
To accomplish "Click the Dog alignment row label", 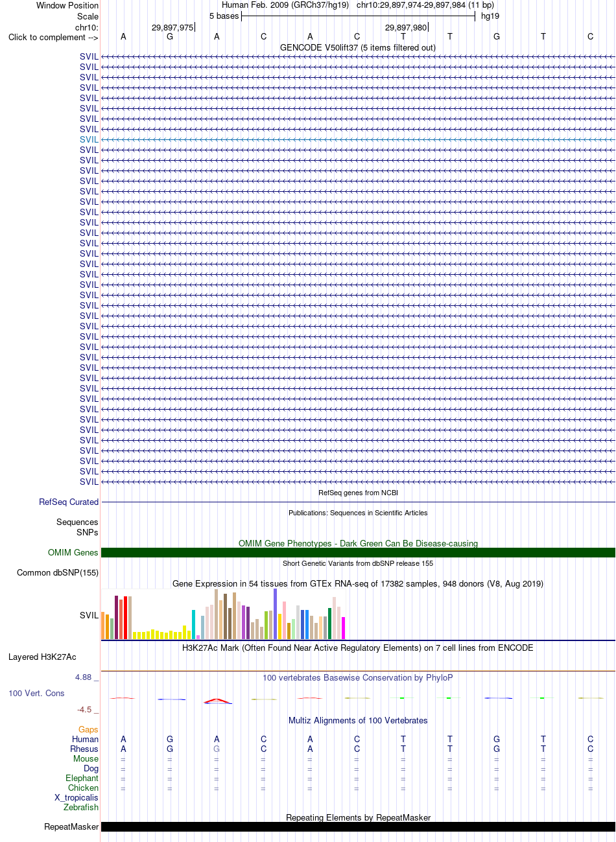I will tap(91, 768).
